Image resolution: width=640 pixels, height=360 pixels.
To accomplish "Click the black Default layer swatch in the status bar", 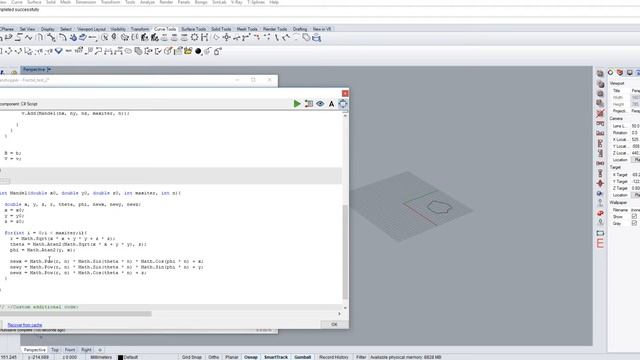I will click(120, 358).
